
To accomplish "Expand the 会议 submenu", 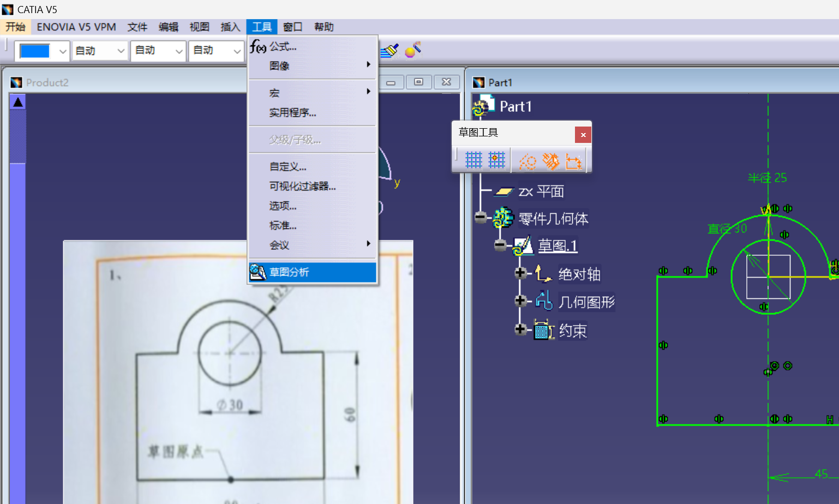I will coord(313,245).
